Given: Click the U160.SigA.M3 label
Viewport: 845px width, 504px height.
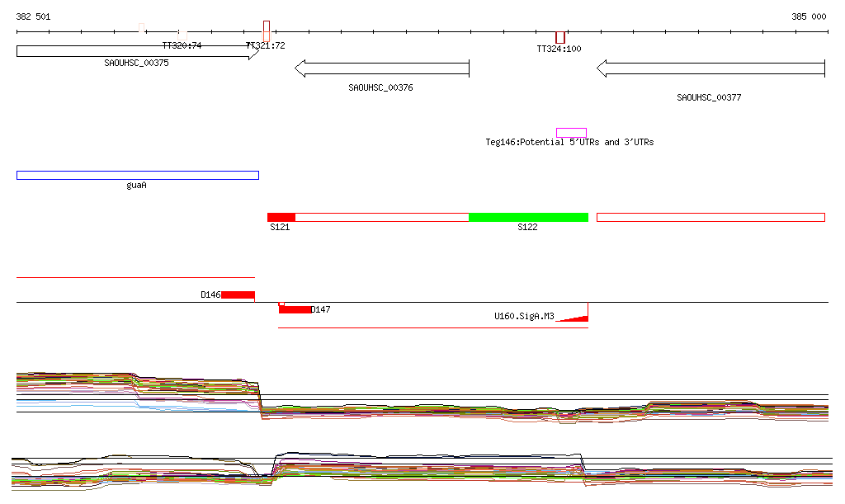Looking at the screenshot, I should click(524, 316).
